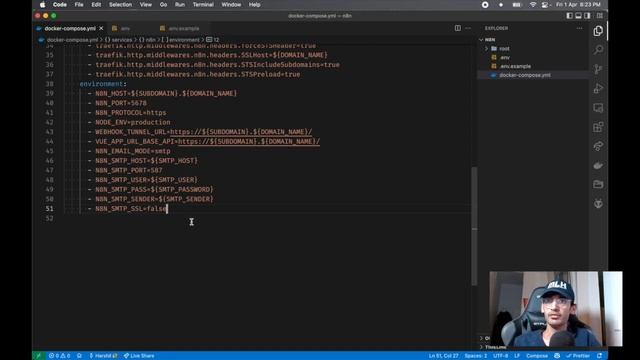Viewport: 640px width, 360px height.
Task: Open the Live Share activity bar icon
Action: [x=598, y=146]
